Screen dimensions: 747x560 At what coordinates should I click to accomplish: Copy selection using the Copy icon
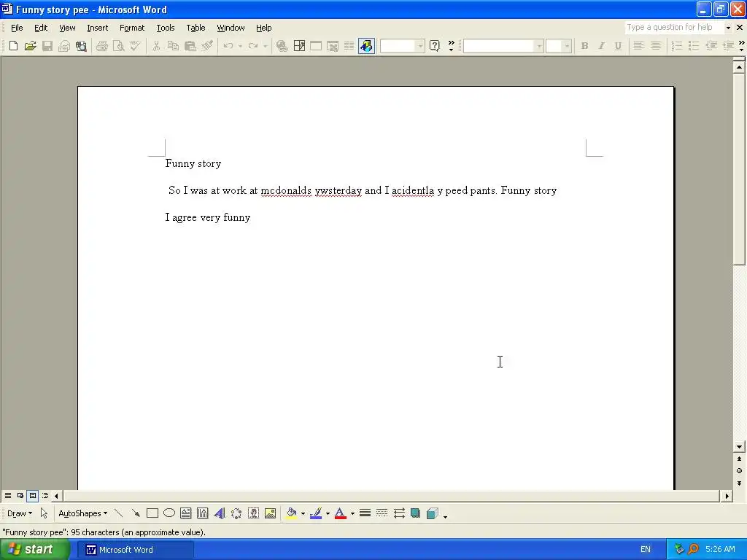tap(173, 46)
